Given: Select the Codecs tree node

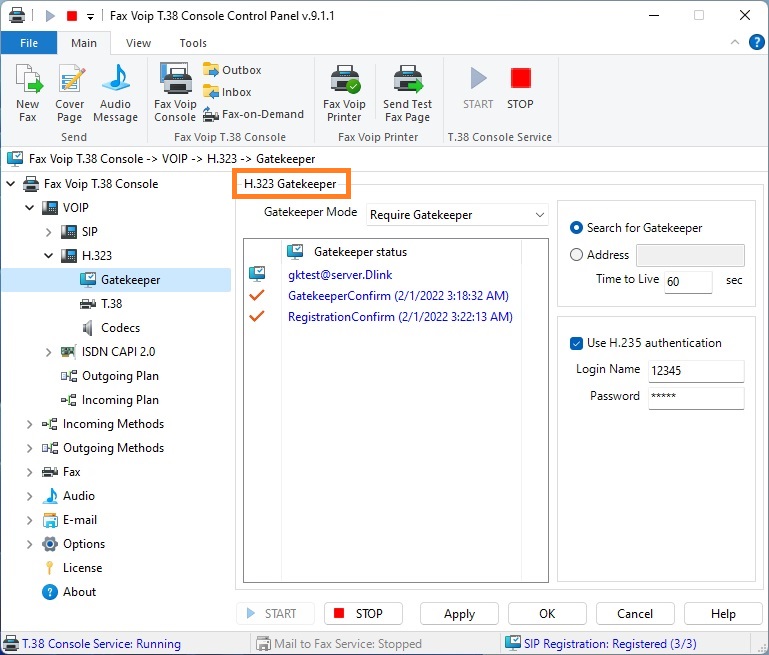Looking at the screenshot, I should (111, 328).
